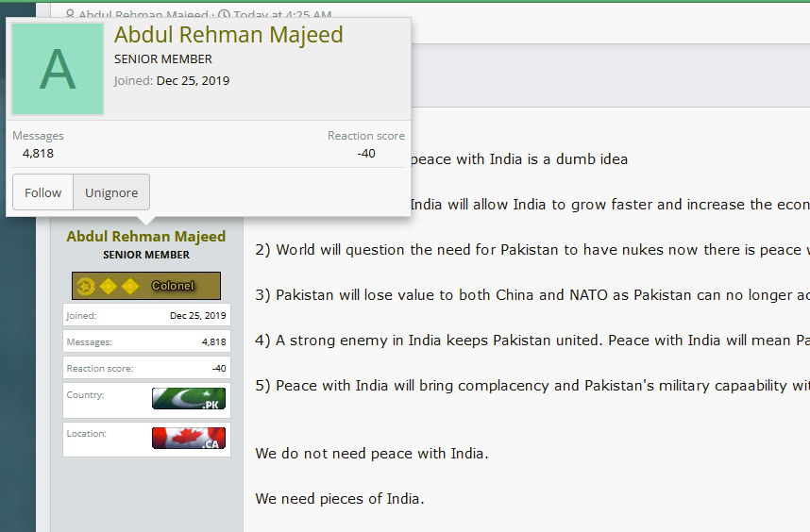Click the user icon in thread header
This screenshot has height=532, width=810.
point(70,14)
